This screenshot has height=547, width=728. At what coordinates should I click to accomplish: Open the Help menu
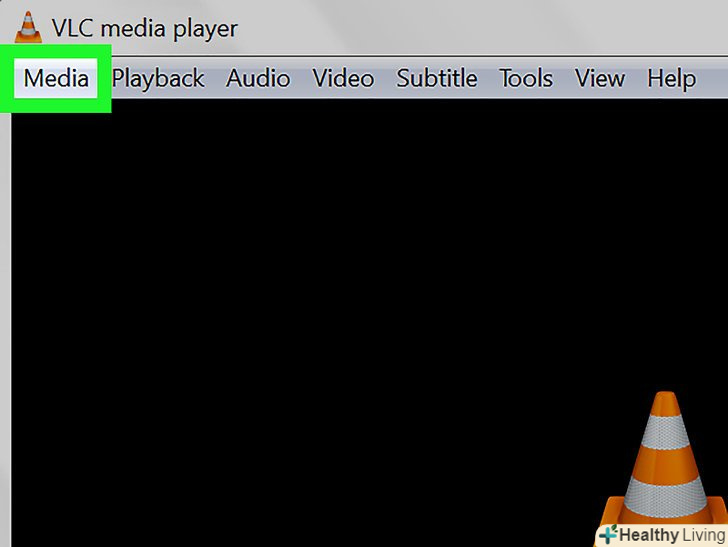tap(671, 78)
